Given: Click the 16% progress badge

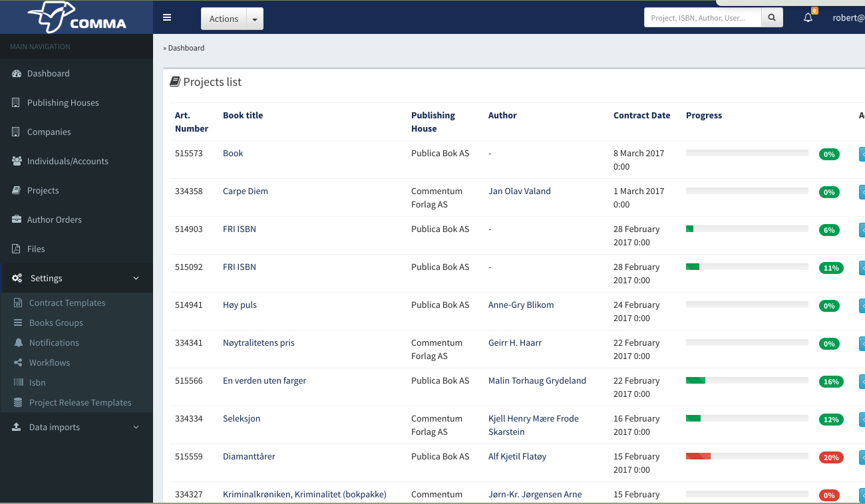Looking at the screenshot, I should 831,382.
